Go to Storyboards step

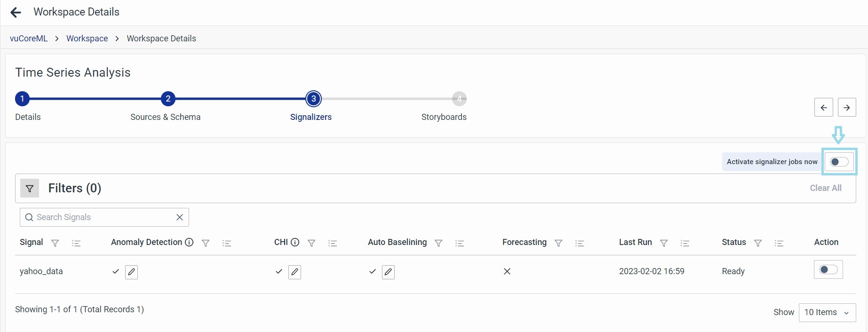point(459,99)
